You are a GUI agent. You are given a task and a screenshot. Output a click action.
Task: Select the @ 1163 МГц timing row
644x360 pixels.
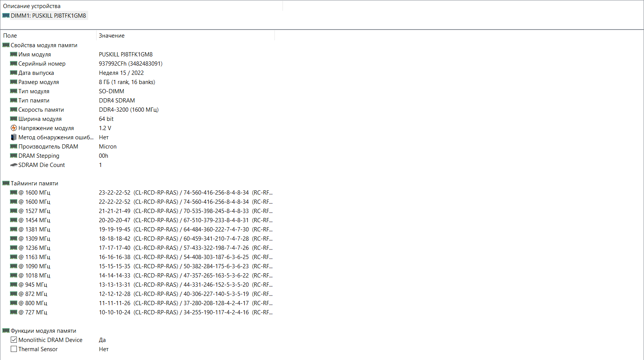point(141,257)
